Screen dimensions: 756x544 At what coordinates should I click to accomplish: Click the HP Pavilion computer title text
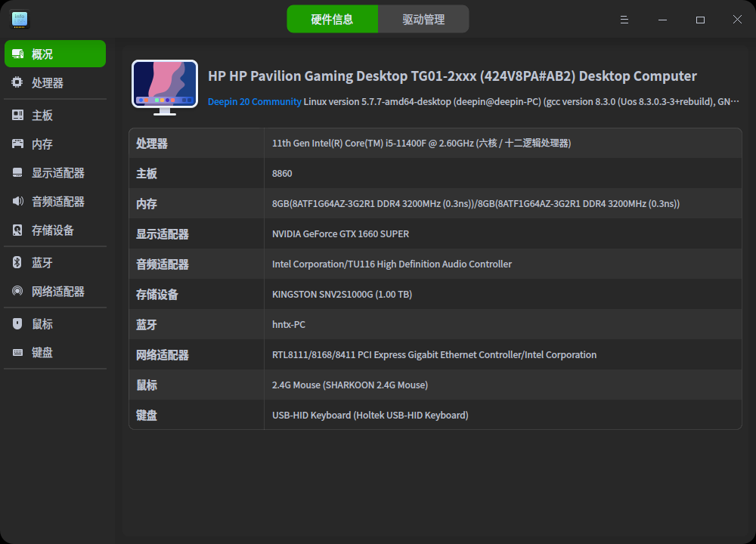click(451, 76)
